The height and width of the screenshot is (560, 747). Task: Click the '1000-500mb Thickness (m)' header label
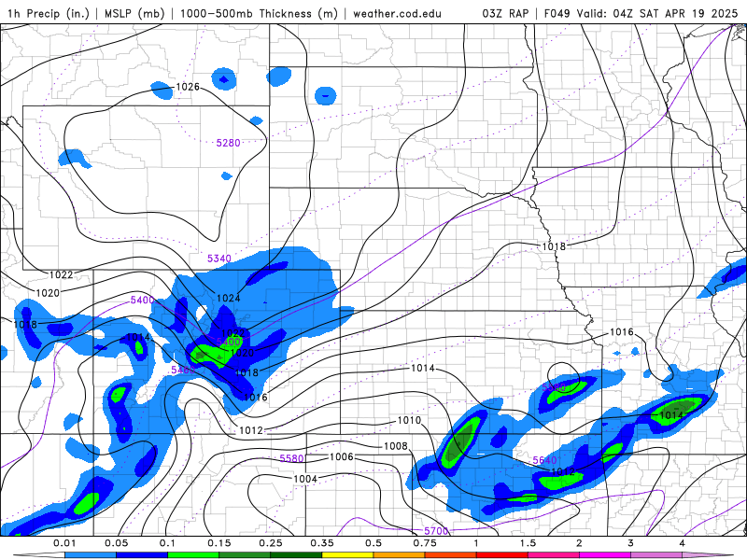click(259, 13)
